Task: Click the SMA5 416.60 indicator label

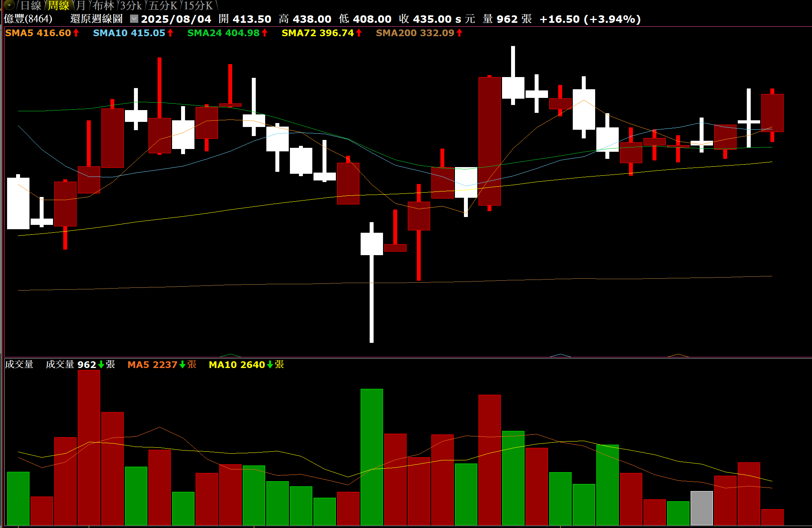Action: pyautogui.click(x=38, y=33)
